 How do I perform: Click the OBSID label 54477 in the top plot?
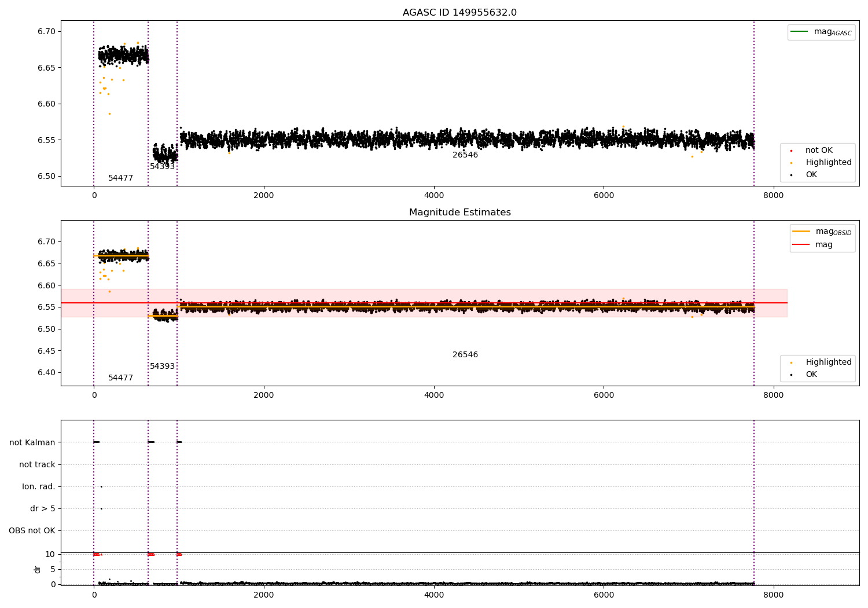120,178
